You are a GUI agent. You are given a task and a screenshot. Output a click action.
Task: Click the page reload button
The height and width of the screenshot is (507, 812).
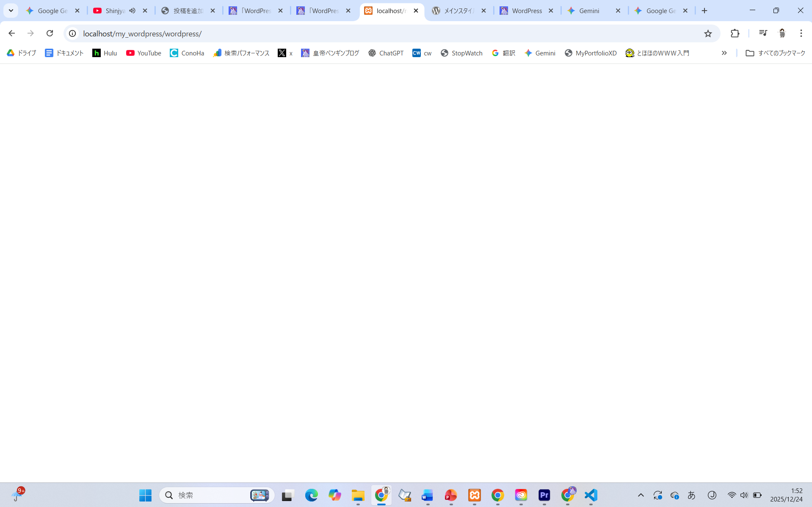[50, 33]
